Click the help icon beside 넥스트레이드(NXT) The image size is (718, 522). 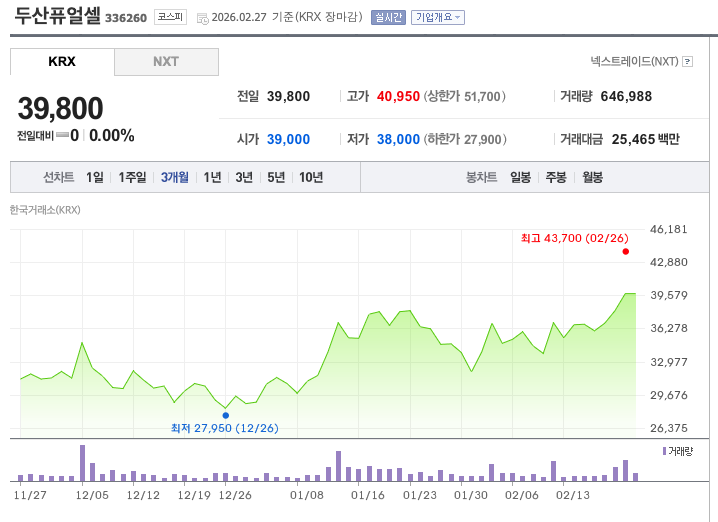pyautogui.click(x=687, y=61)
